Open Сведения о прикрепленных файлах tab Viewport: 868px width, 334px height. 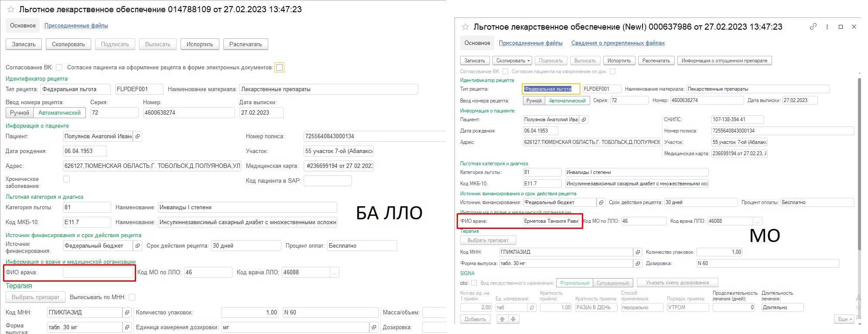pyautogui.click(x=618, y=43)
